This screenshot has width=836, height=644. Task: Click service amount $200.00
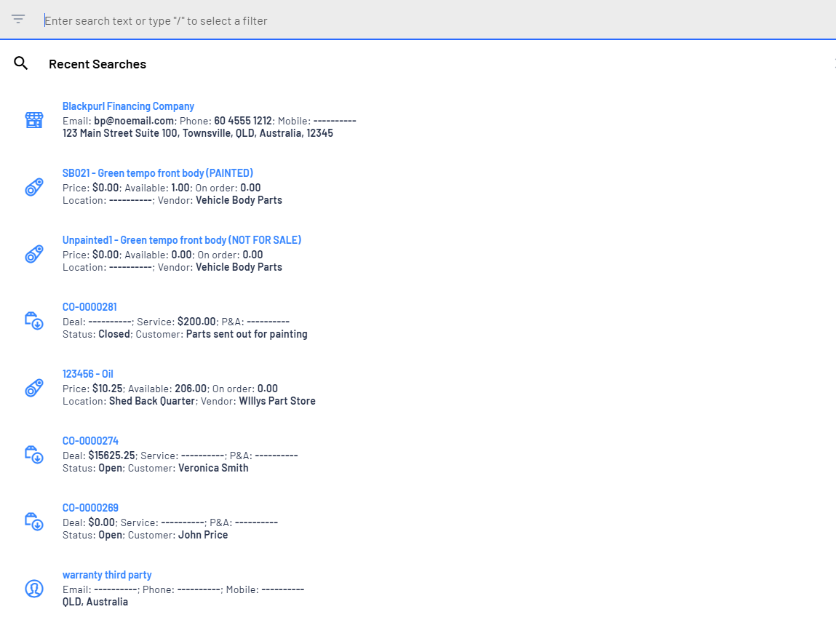(x=196, y=322)
